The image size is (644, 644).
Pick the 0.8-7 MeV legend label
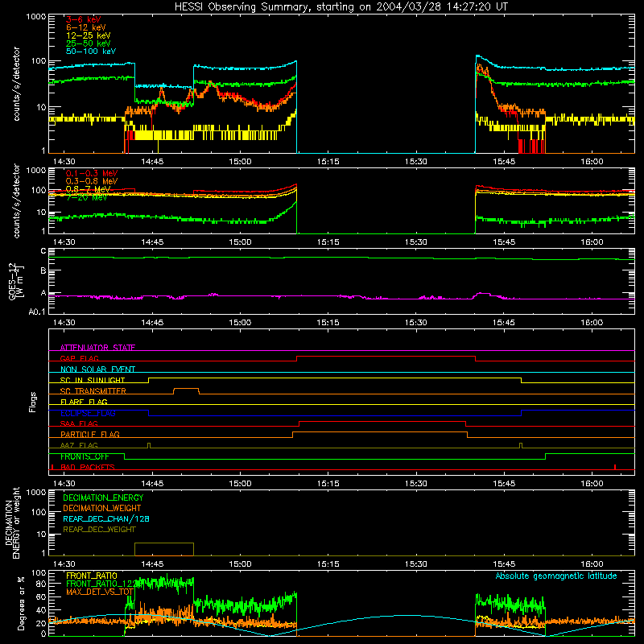(89, 189)
